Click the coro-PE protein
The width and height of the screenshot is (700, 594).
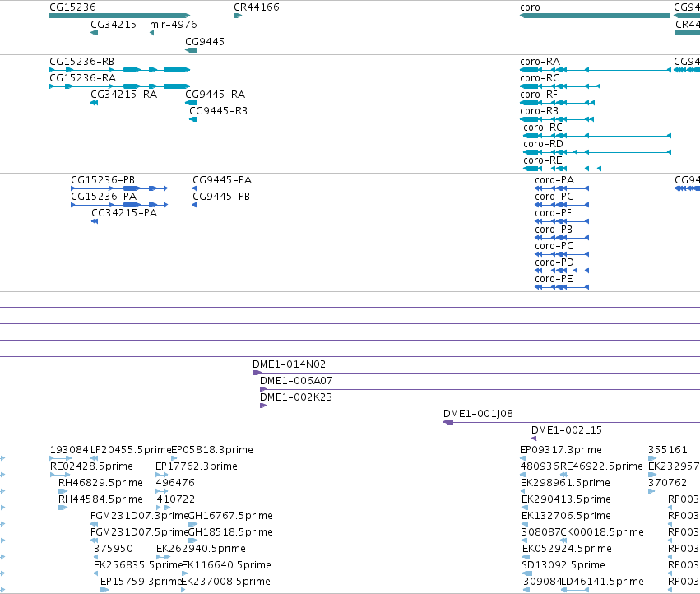562,287
